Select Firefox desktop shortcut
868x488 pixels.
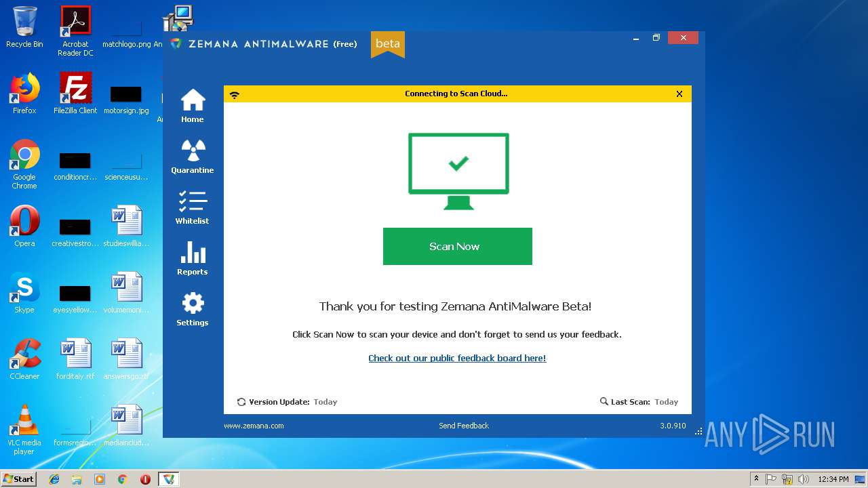coord(24,94)
